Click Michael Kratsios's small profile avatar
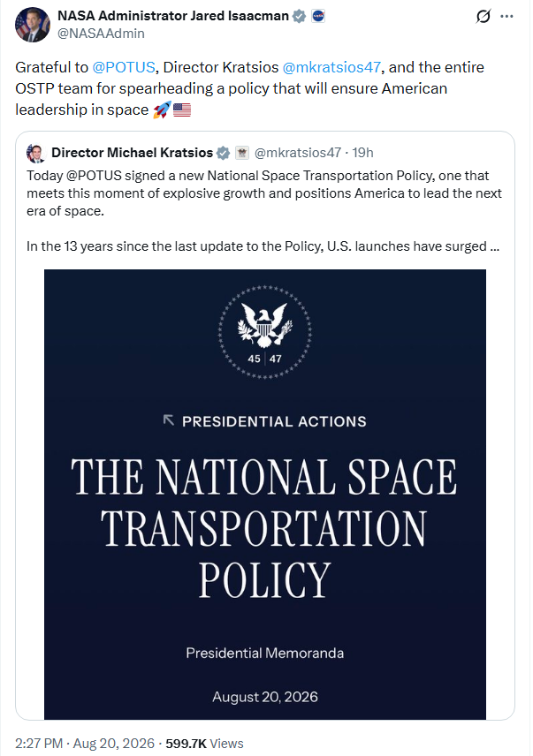 [x=35, y=153]
